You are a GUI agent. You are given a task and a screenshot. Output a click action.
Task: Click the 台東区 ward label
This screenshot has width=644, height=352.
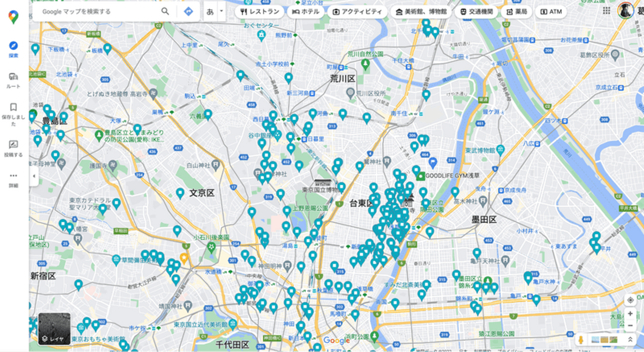coord(361,204)
